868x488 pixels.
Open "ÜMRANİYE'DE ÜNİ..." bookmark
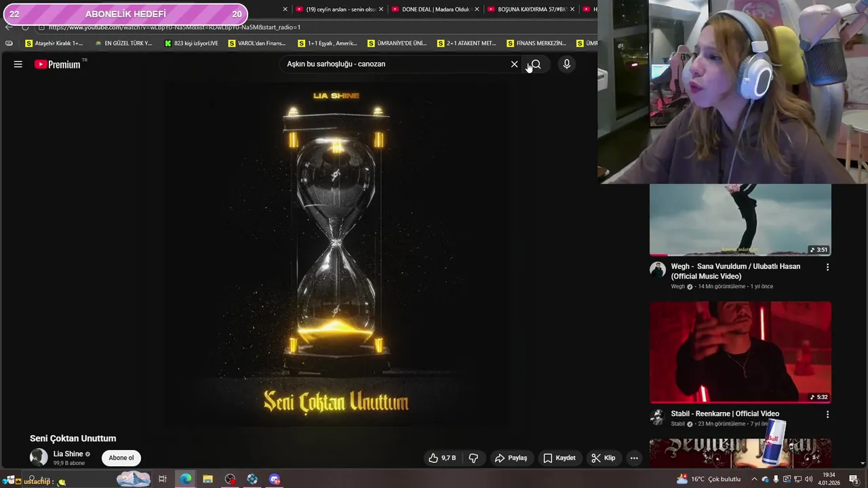pyautogui.click(x=397, y=43)
